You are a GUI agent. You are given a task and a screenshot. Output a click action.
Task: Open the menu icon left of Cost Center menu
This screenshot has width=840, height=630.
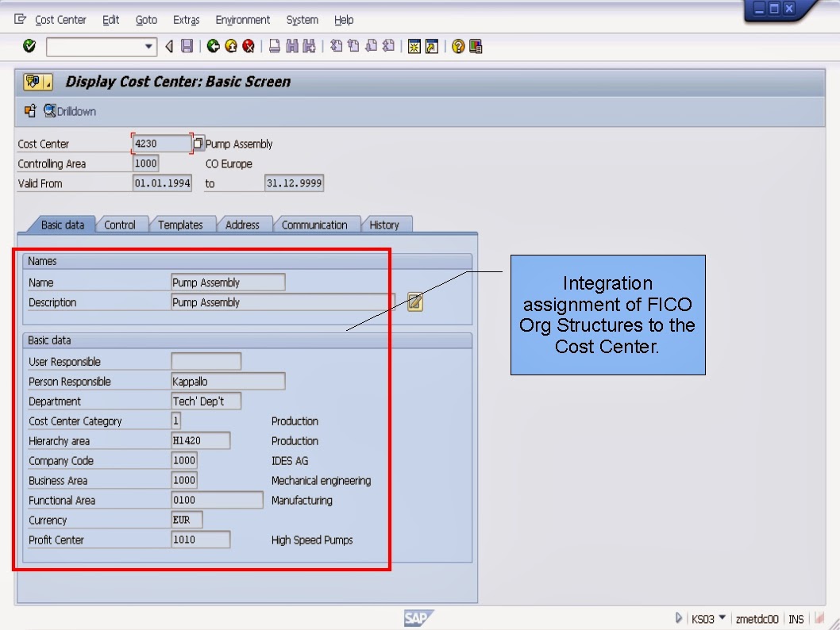coord(20,20)
